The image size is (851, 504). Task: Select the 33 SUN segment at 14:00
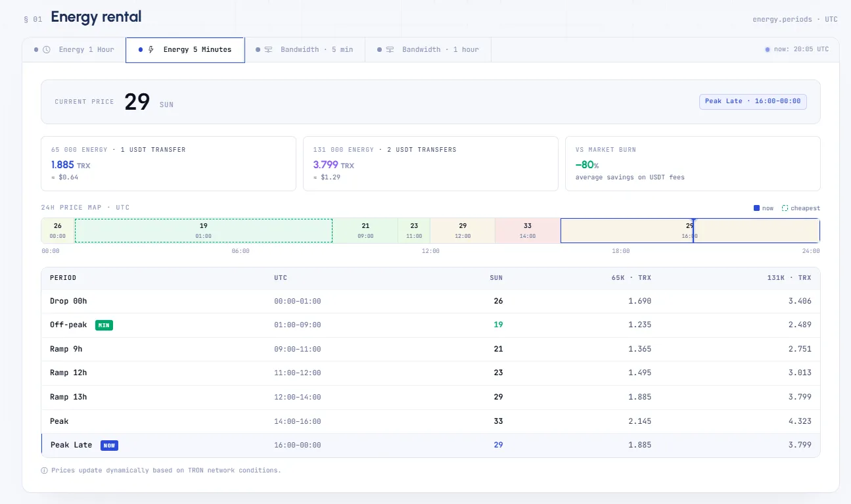528,230
